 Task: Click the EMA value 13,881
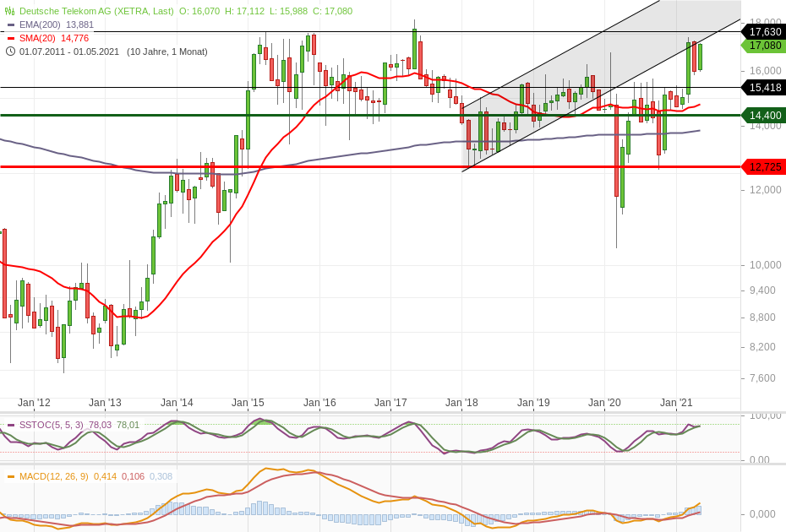(79, 24)
